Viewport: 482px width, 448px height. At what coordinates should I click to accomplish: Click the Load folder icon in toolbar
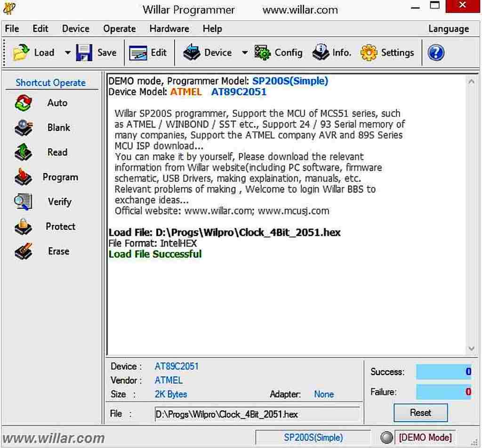pyautogui.click(x=21, y=53)
